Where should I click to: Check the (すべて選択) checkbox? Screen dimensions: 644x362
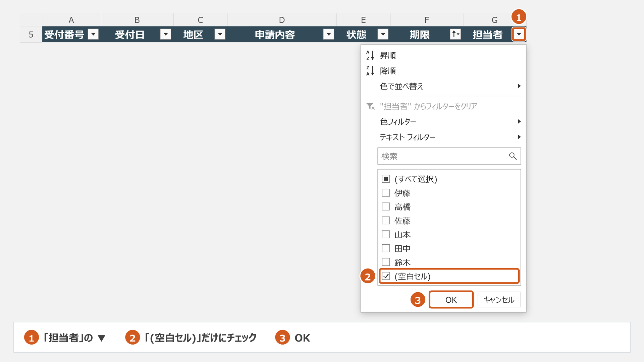386,179
